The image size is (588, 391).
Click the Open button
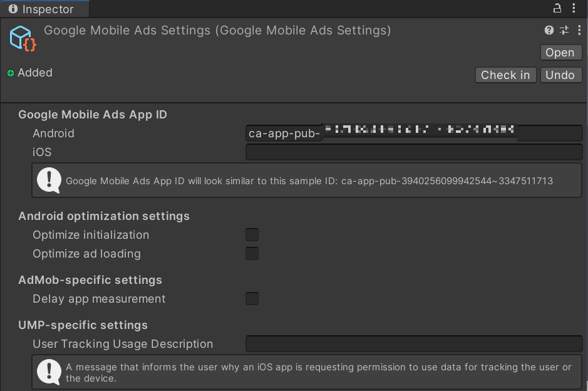[x=561, y=53]
